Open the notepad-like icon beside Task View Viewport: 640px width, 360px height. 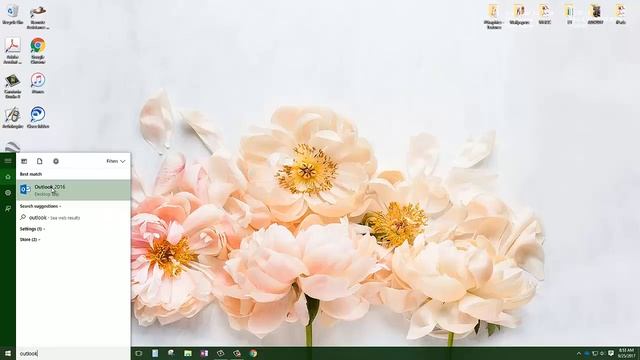155,353
